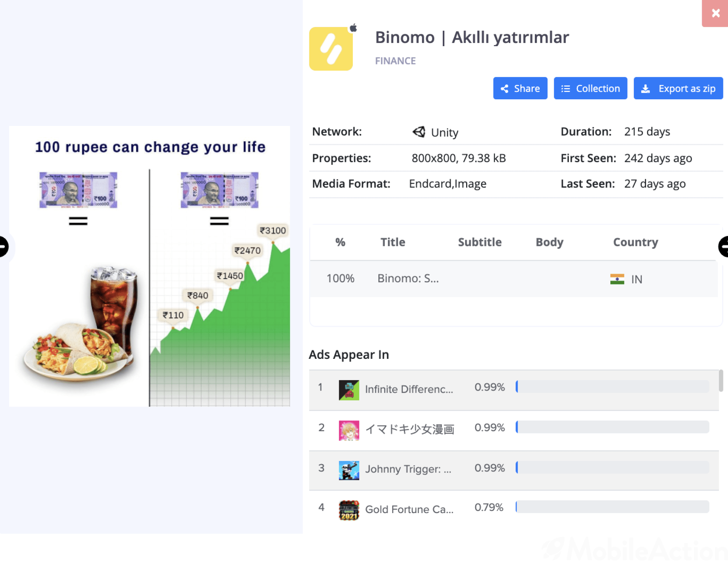Open Infinite Differences app icon

point(349,390)
